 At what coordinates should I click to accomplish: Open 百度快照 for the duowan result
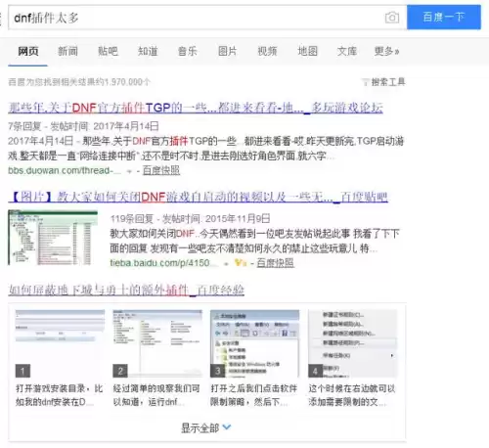pos(161,170)
